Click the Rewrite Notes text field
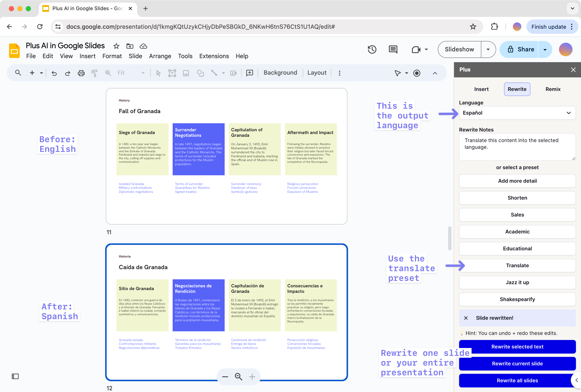 (517, 147)
